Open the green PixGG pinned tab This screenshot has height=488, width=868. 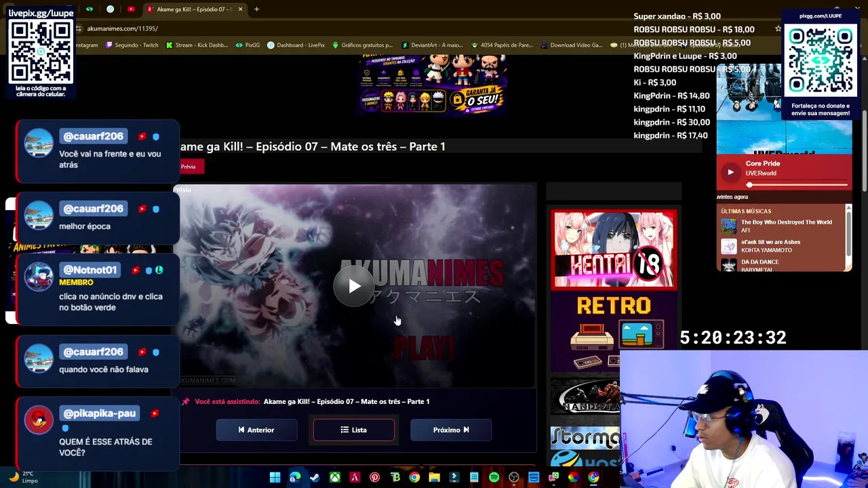89,9
